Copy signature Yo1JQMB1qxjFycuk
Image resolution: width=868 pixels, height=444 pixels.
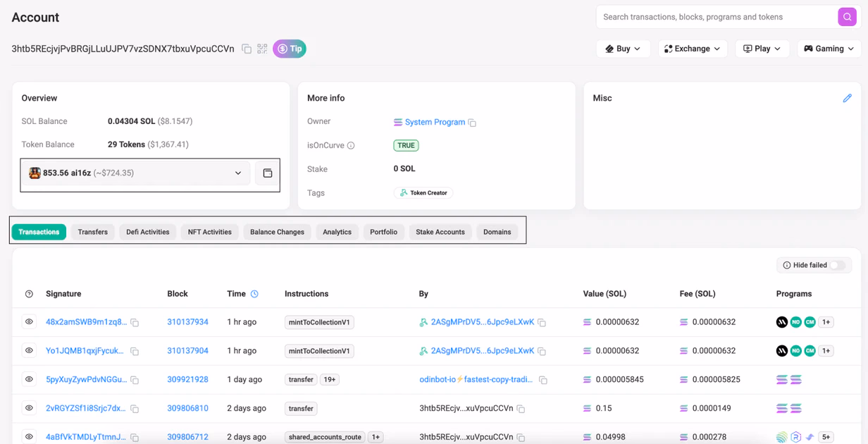coord(135,351)
